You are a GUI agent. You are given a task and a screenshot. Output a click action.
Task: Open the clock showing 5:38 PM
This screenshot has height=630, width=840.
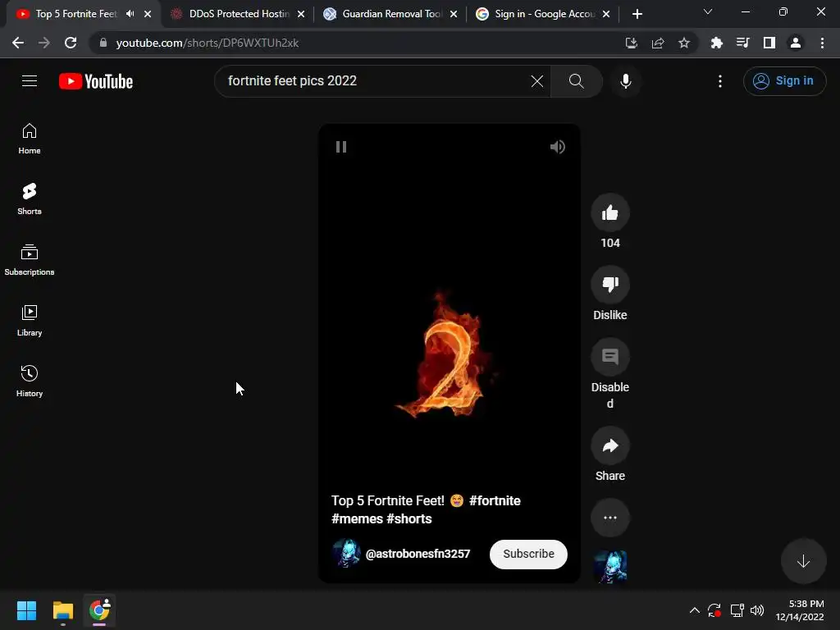point(801,610)
